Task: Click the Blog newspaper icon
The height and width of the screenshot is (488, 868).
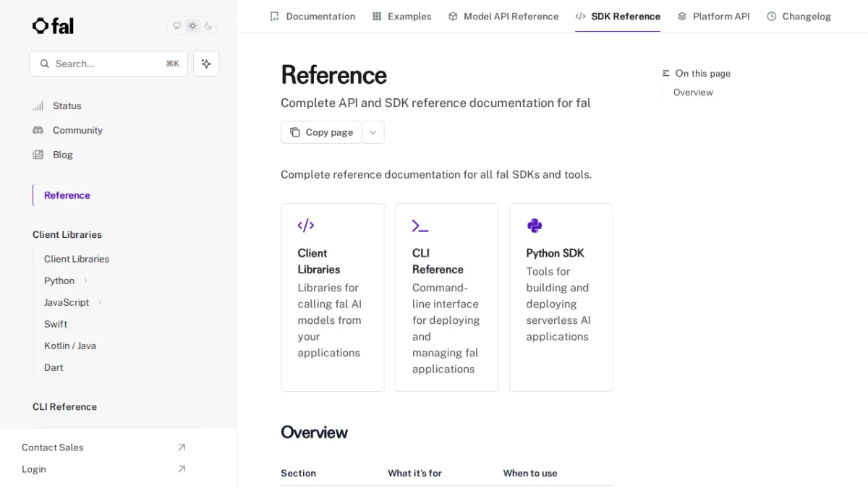Action: pyautogui.click(x=38, y=155)
